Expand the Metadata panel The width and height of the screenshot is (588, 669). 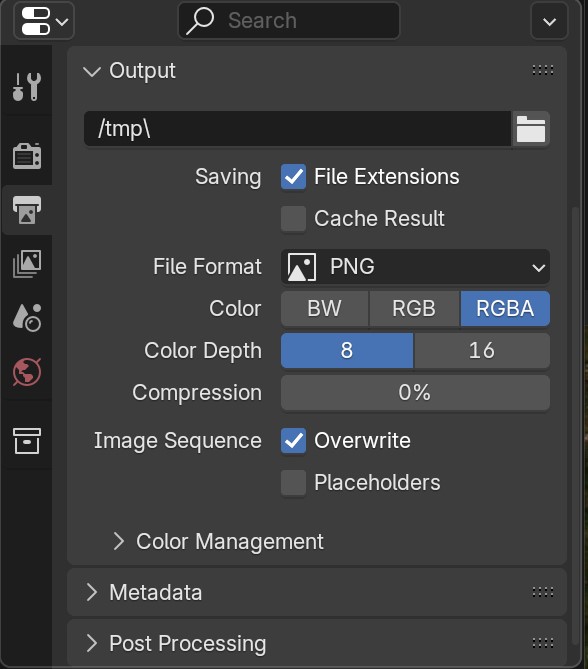(92, 592)
